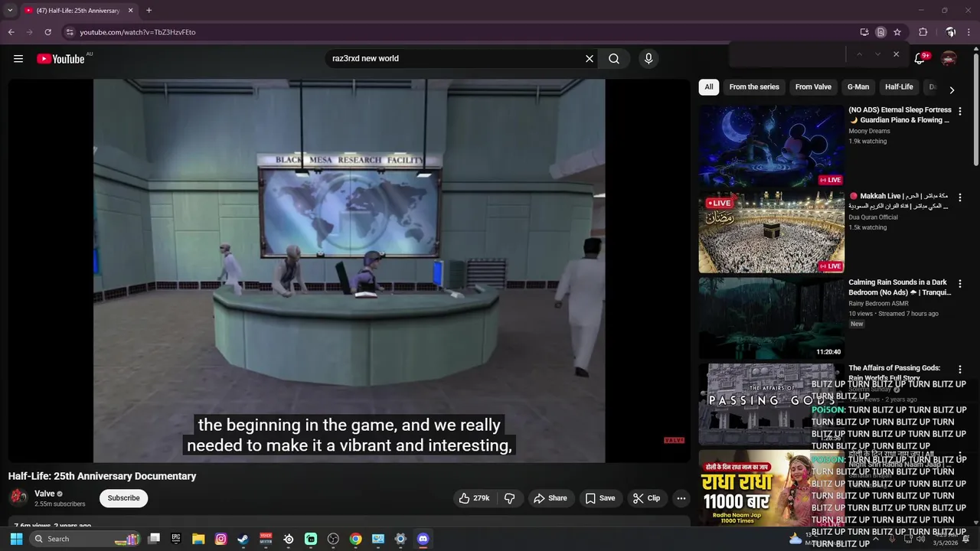The height and width of the screenshot is (551, 980).
Task: Open options for Eternal Sleep Fortress video
Action: pos(960,111)
